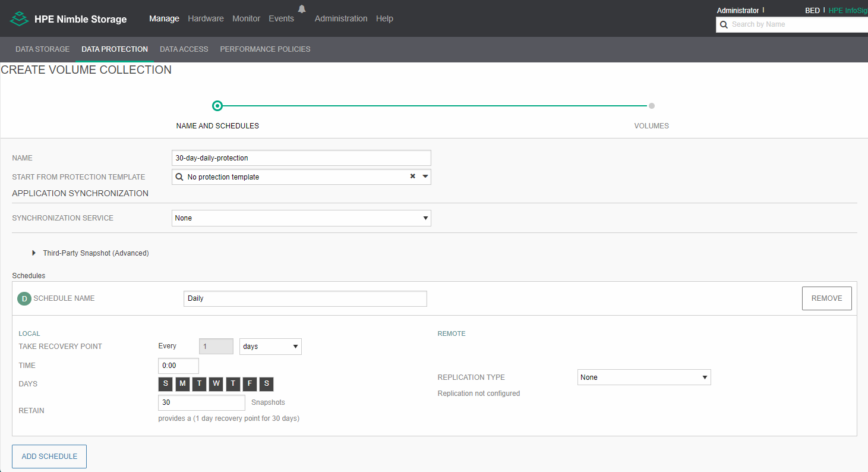This screenshot has height=472, width=868.
Task: Click the Time field showing 0:00
Action: (x=178, y=366)
